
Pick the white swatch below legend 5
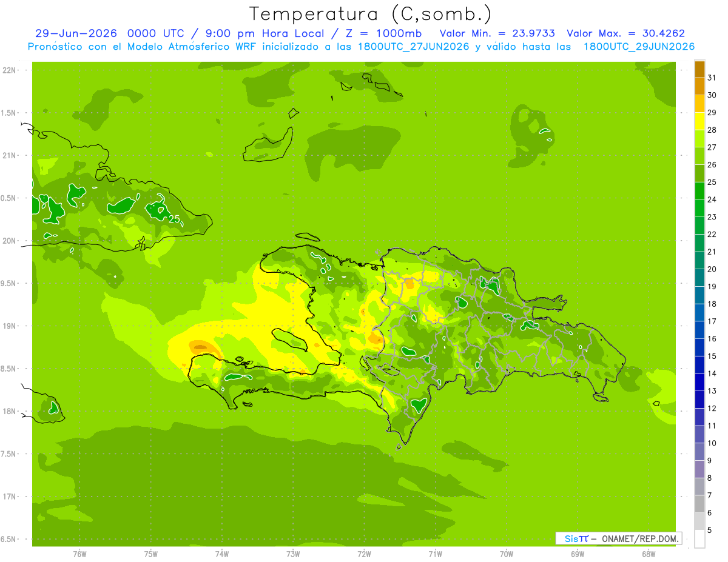699,538
